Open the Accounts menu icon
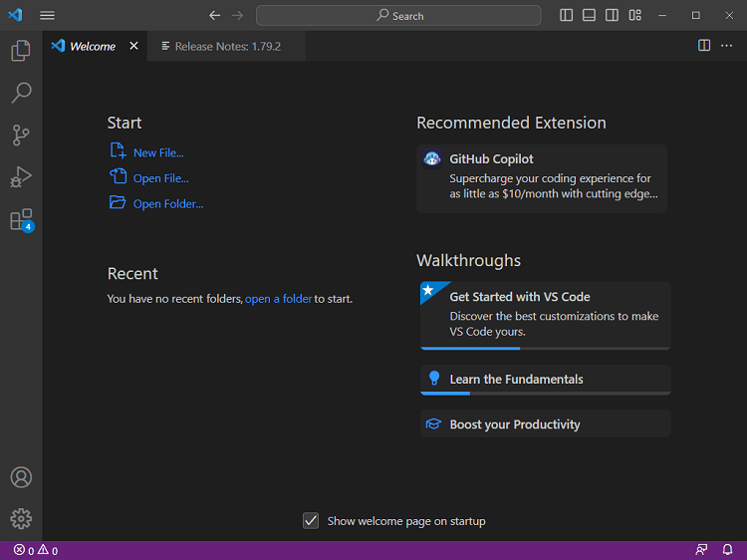The width and height of the screenshot is (747, 560). pyautogui.click(x=21, y=477)
